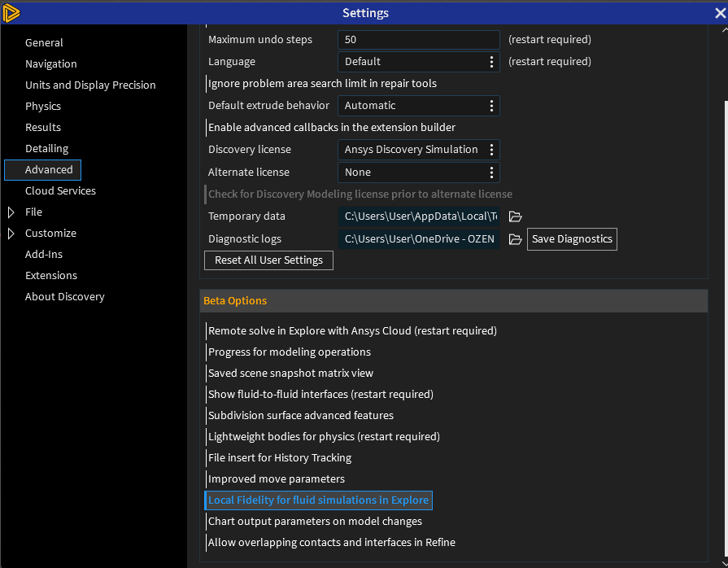Enable Local Fidelity for fluid simulations option
728x568 pixels.
coord(318,500)
